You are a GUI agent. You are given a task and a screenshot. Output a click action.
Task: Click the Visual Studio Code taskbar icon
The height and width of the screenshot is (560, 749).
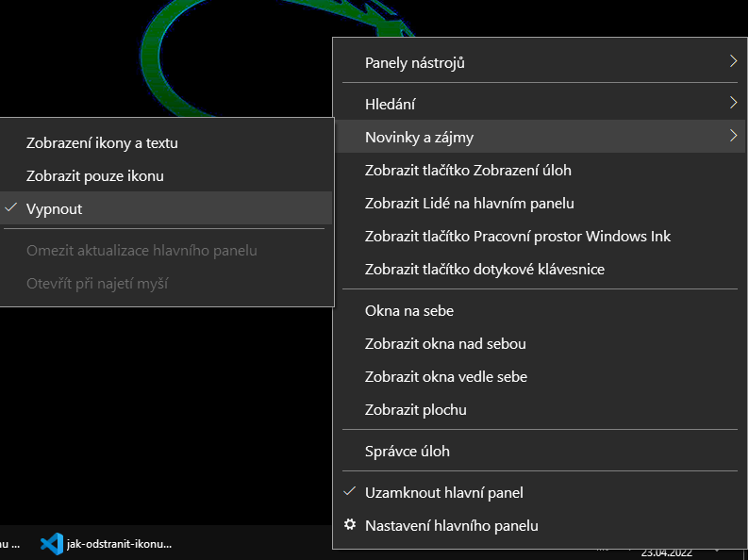pyautogui.click(x=52, y=544)
